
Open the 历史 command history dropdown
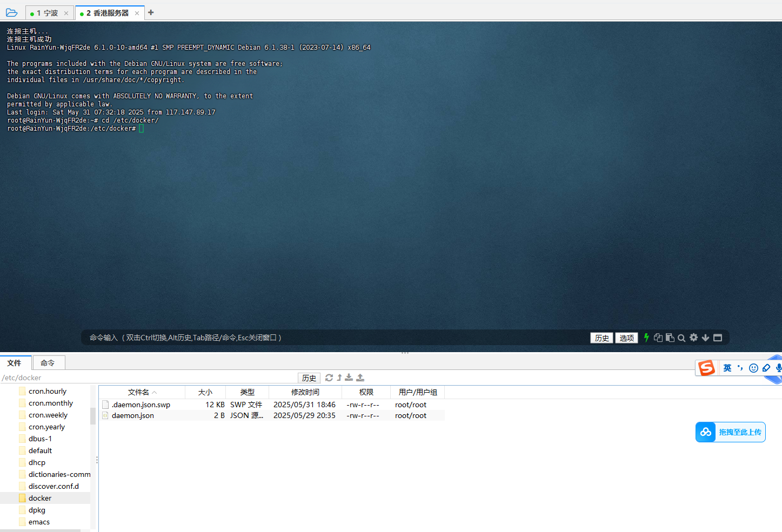pyautogui.click(x=601, y=338)
